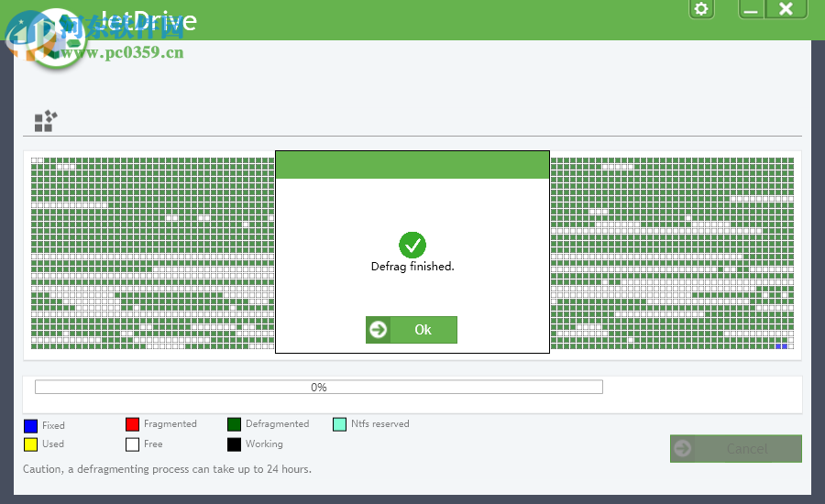
Task: Click the green checkmark success icon
Action: point(412,245)
